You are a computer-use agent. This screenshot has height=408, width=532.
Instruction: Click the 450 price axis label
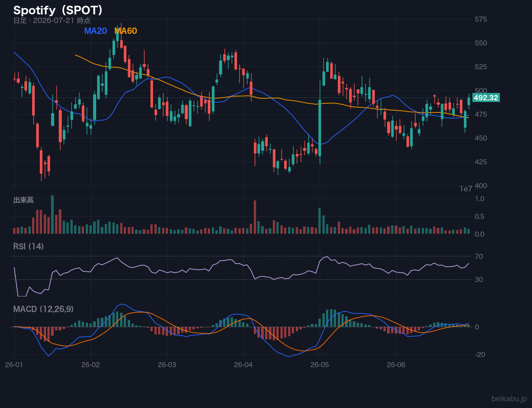pyautogui.click(x=481, y=138)
